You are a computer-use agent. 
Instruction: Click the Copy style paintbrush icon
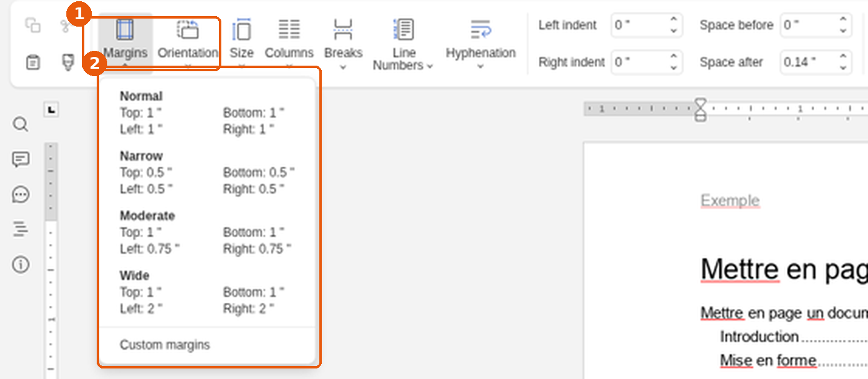pos(68,63)
